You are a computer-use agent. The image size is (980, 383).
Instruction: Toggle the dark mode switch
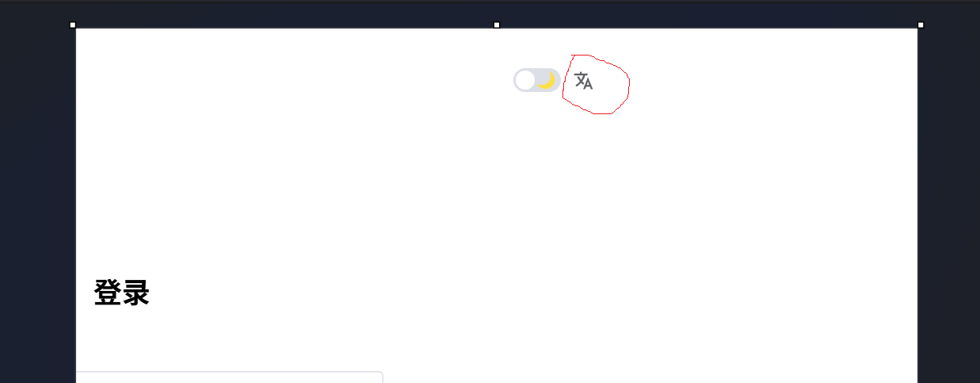(537, 80)
